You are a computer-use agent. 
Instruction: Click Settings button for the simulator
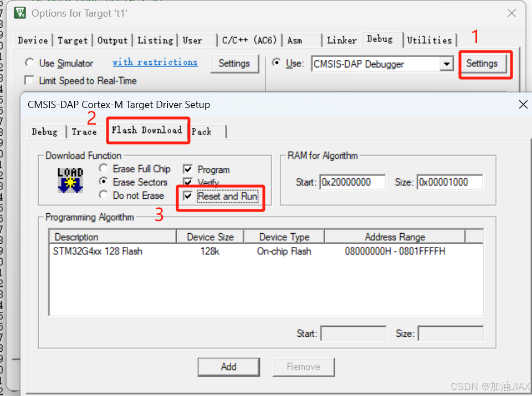click(x=234, y=63)
